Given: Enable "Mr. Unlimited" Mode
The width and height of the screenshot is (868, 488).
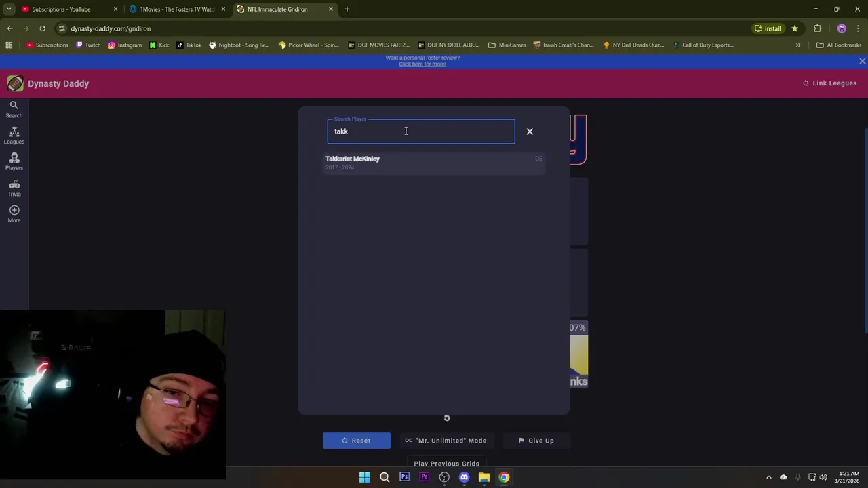Looking at the screenshot, I should [446, 441].
